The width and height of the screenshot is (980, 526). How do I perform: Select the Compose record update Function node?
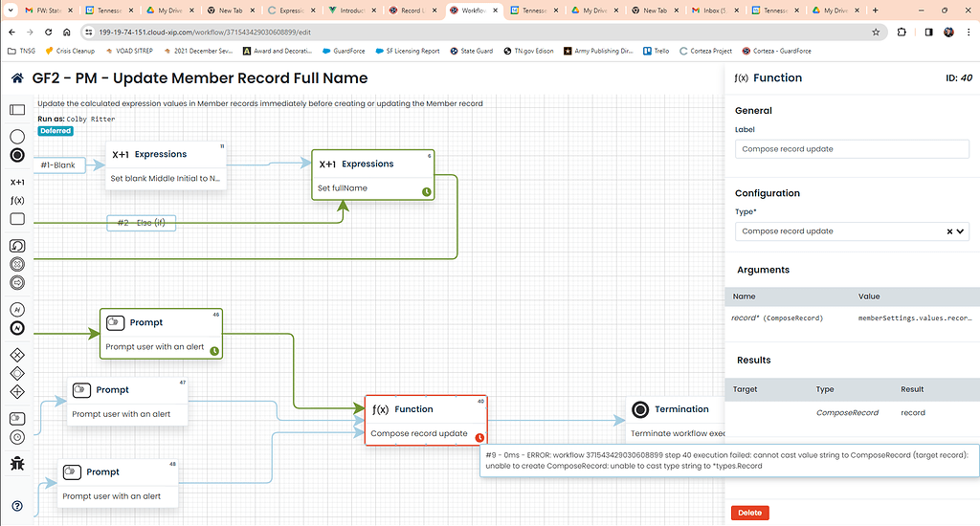[x=426, y=421]
